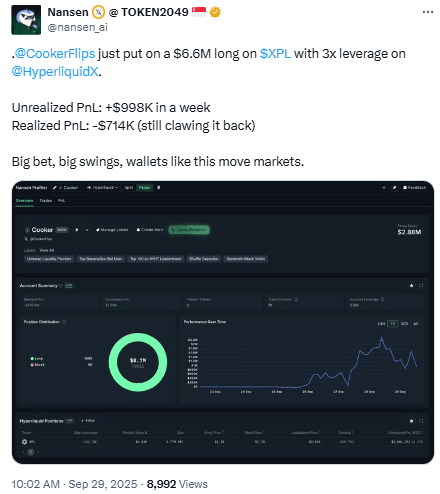Expand the Hyperliquid chain dropdown
The height and width of the screenshot is (494, 440).
[103, 188]
